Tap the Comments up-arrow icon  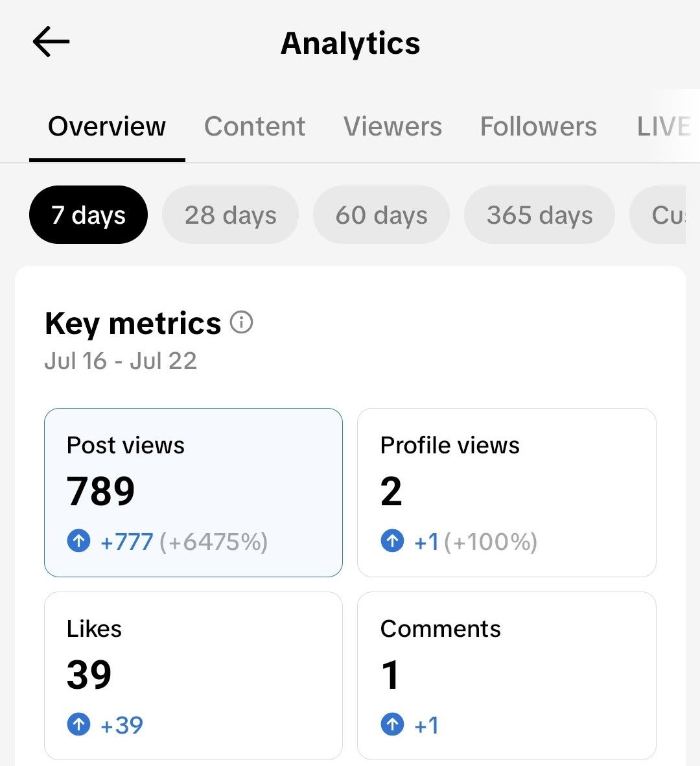click(392, 724)
